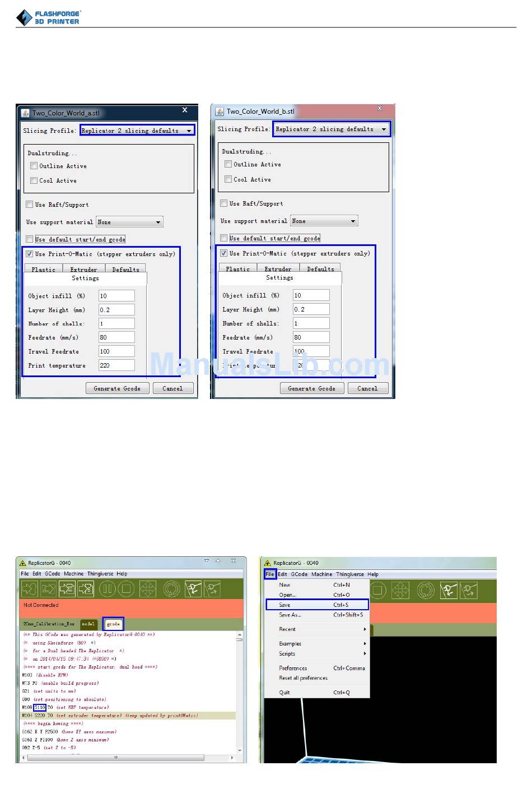Open control panel arrows icon in gcode window
This screenshot has width=532, height=789.
(148, 589)
